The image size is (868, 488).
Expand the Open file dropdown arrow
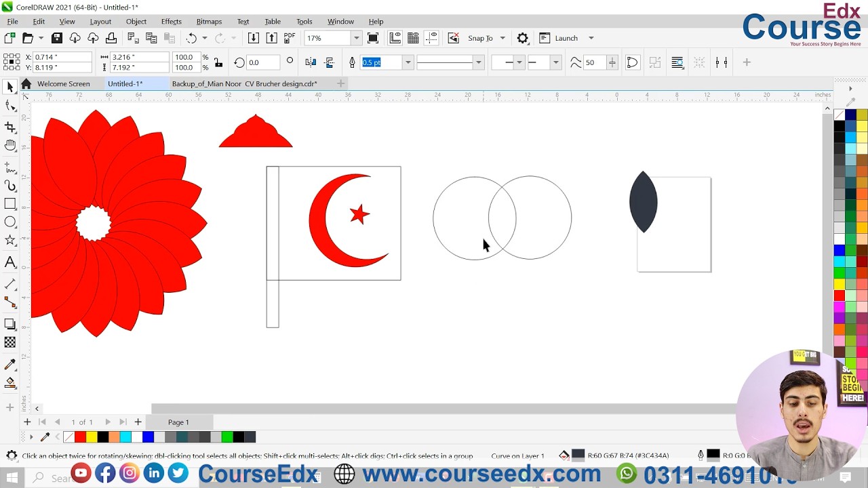(x=41, y=38)
